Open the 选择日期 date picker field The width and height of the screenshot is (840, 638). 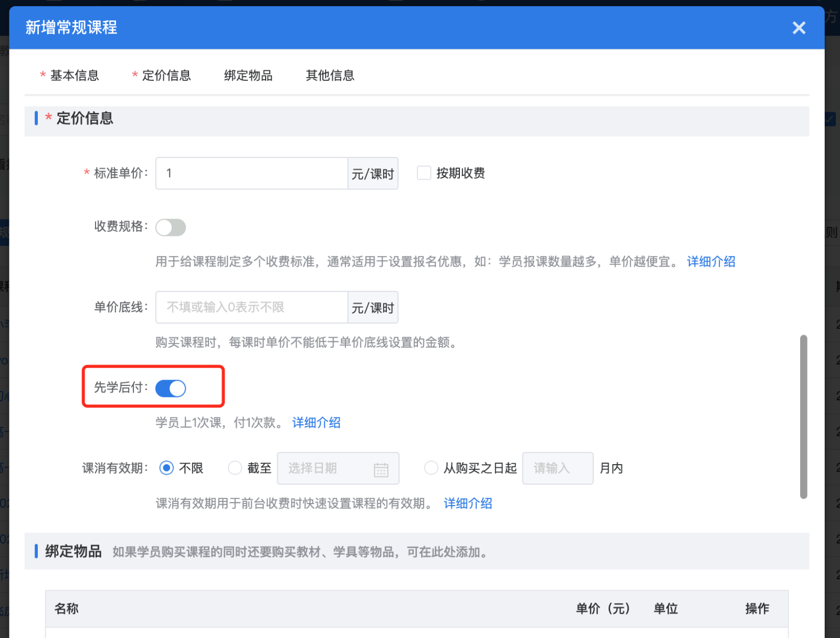pos(338,468)
